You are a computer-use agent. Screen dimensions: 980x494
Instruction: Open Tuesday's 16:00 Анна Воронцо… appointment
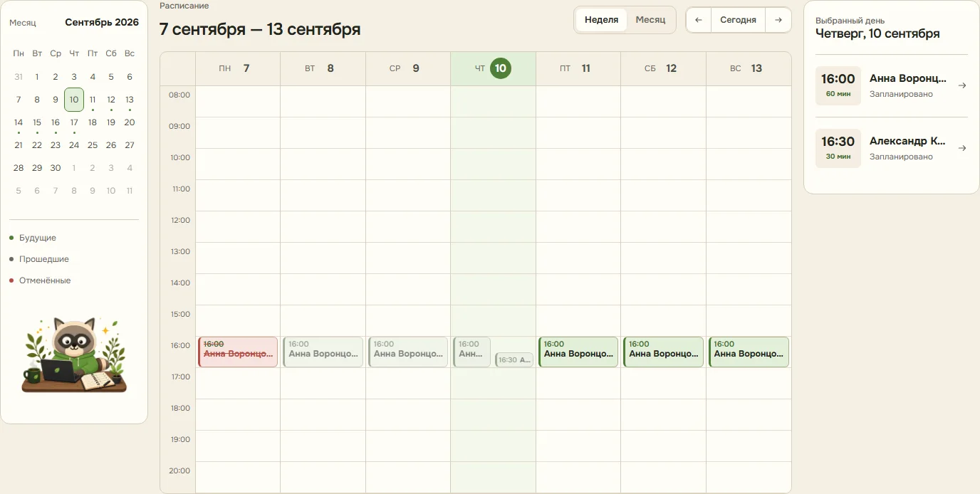(x=323, y=352)
